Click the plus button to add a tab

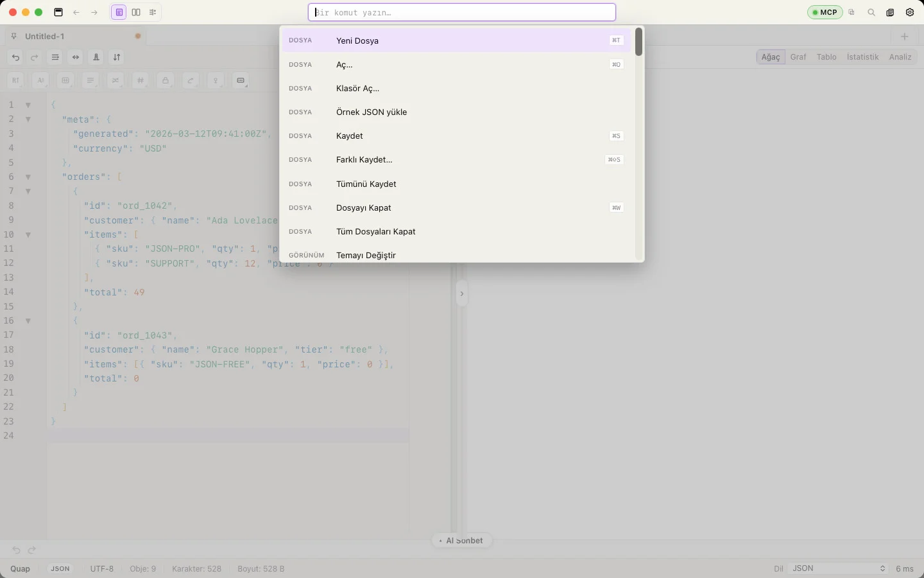click(x=905, y=37)
